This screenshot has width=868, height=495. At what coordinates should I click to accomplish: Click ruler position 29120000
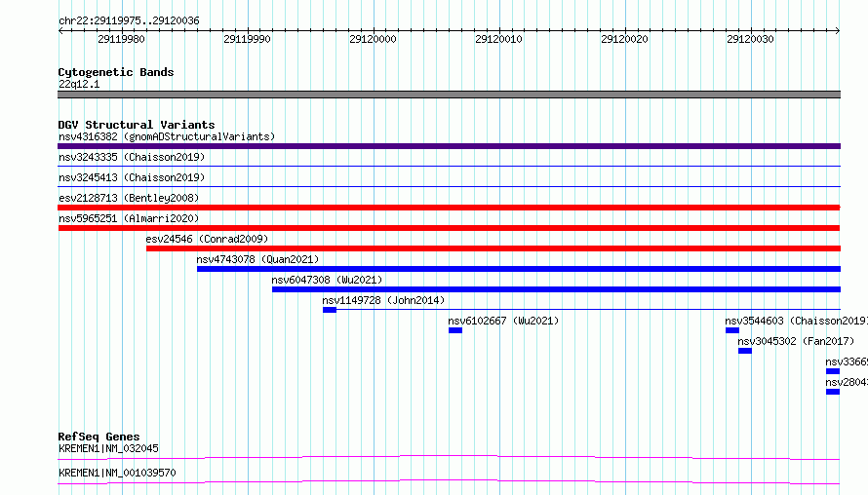point(373,39)
